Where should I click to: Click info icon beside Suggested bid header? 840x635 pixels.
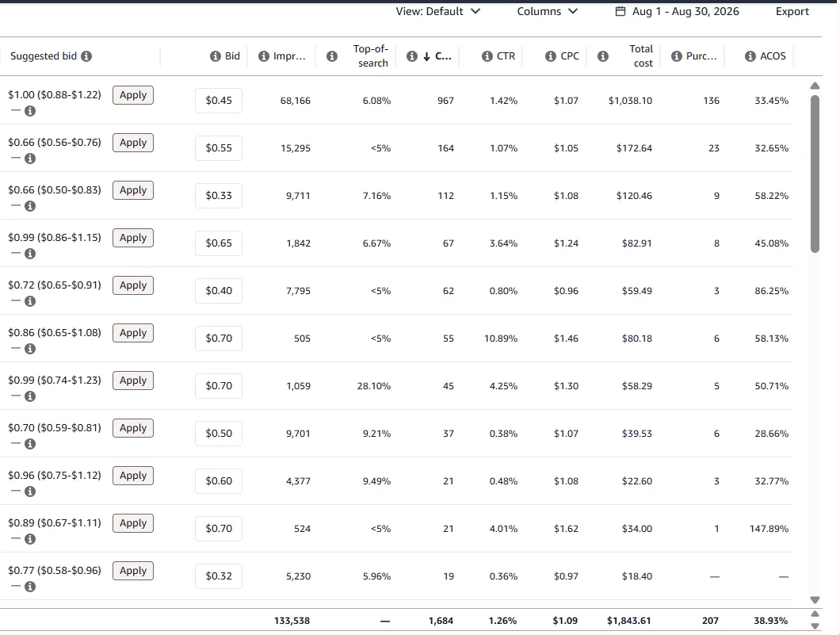86,56
